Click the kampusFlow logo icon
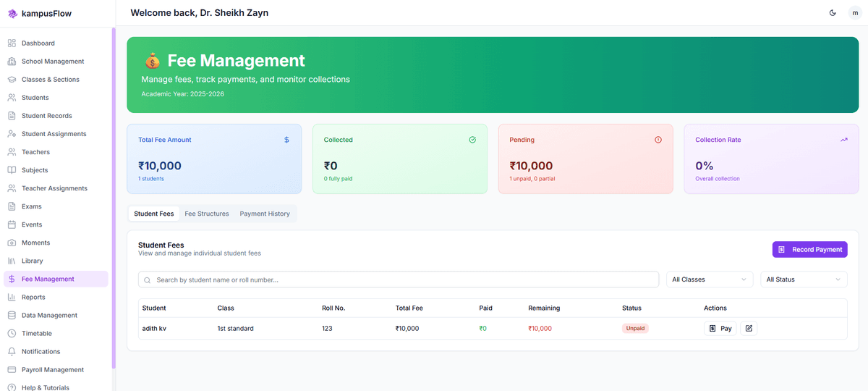Image resolution: width=868 pixels, height=391 pixels. 12,13
